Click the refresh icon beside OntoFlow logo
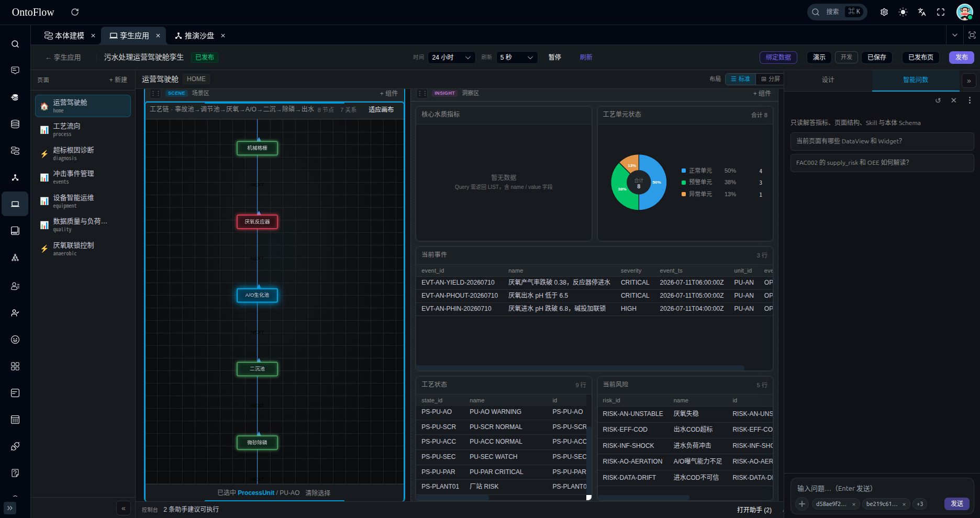This screenshot has width=980, height=518. pos(75,12)
